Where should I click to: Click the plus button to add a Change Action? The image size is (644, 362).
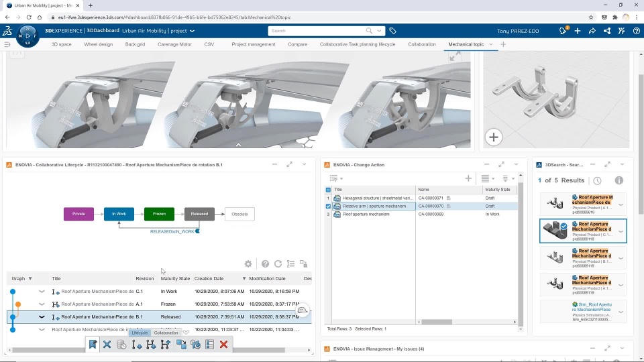[468, 178]
